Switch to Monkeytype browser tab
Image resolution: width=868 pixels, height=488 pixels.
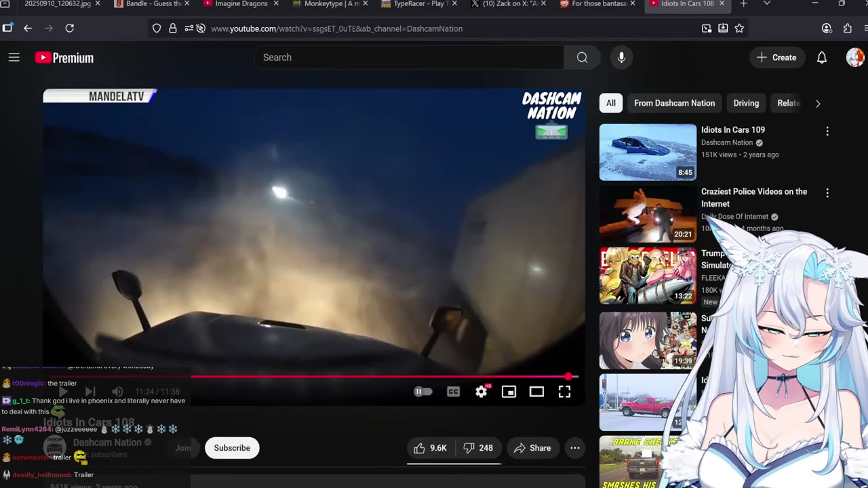click(x=331, y=4)
